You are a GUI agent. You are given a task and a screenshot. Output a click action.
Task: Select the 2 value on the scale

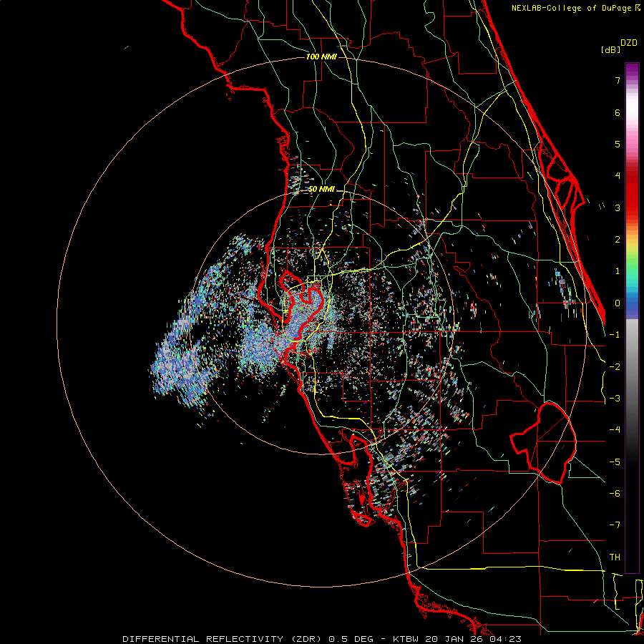[x=618, y=240]
